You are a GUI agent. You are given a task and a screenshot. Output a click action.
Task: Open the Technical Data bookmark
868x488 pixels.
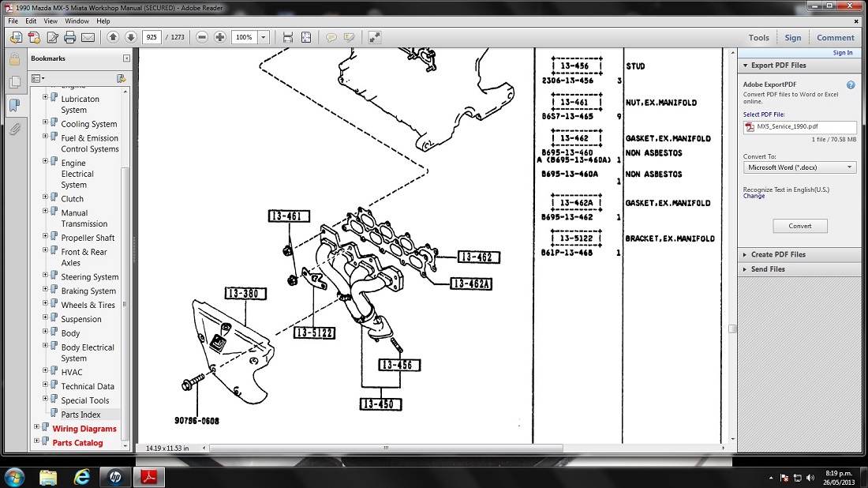point(88,386)
